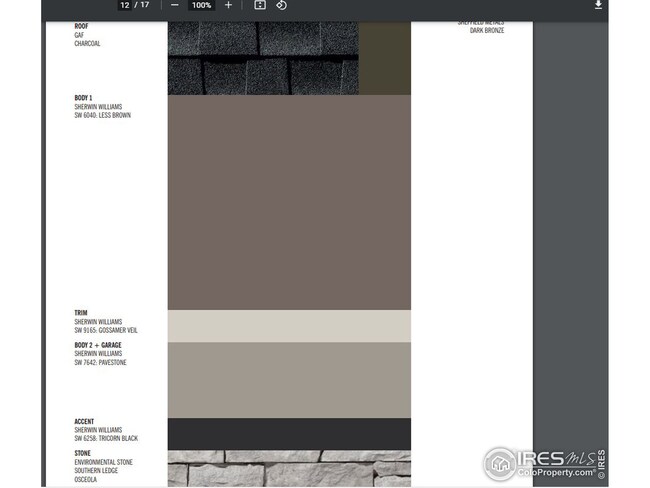This screenshot has width=650, height=488.
Task: Click 'SW 7642: PAVESTONE' text
Action: 100,362
